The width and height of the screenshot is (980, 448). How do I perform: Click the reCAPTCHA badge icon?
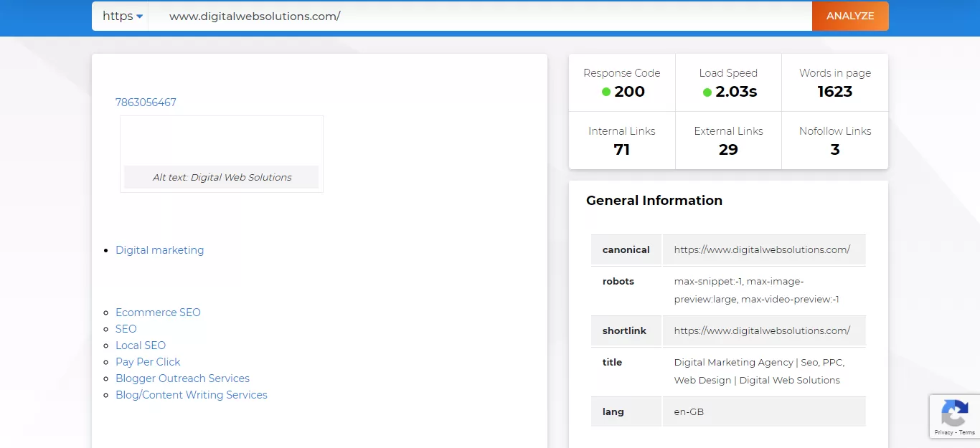[x=954, y=414]
